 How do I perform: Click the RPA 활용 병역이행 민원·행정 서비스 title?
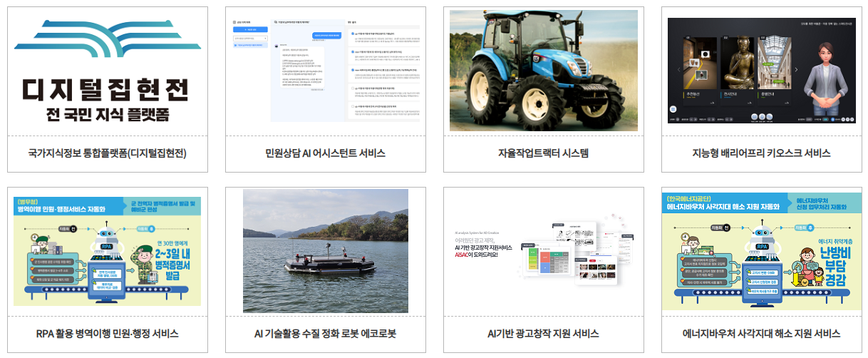(x=108, y=334)
